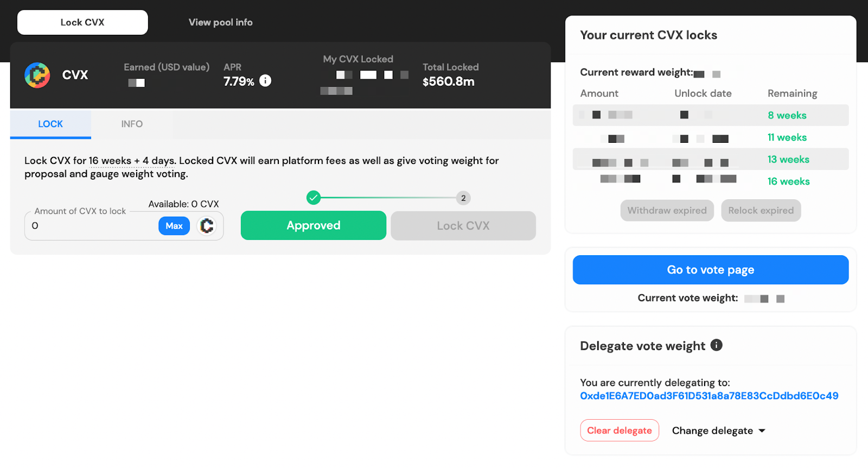
Task: Click the Clear delegate button
Action: point(620,431)
